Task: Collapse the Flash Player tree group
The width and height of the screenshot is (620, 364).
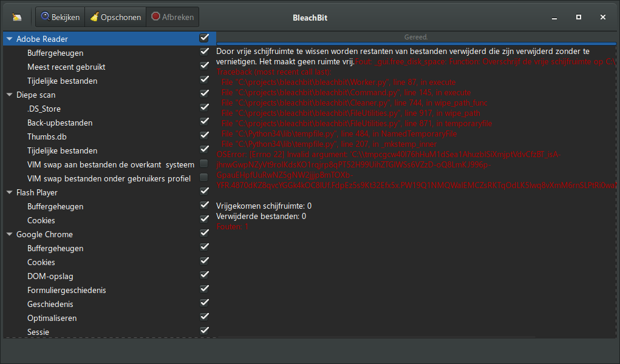Action: (x=10, y=192)
